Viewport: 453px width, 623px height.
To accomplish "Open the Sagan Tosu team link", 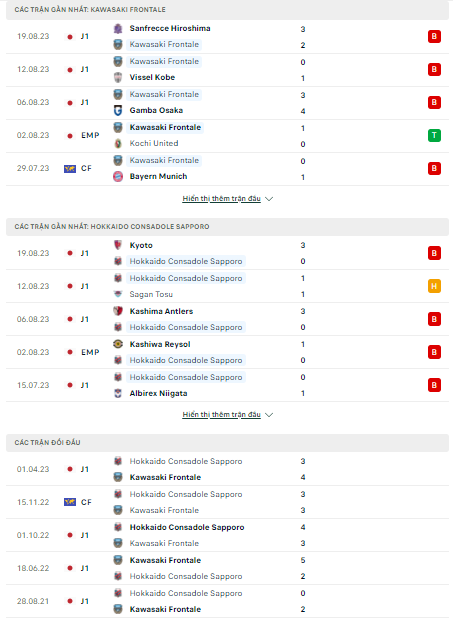I will pyautogui.click(x=151, y=294).
